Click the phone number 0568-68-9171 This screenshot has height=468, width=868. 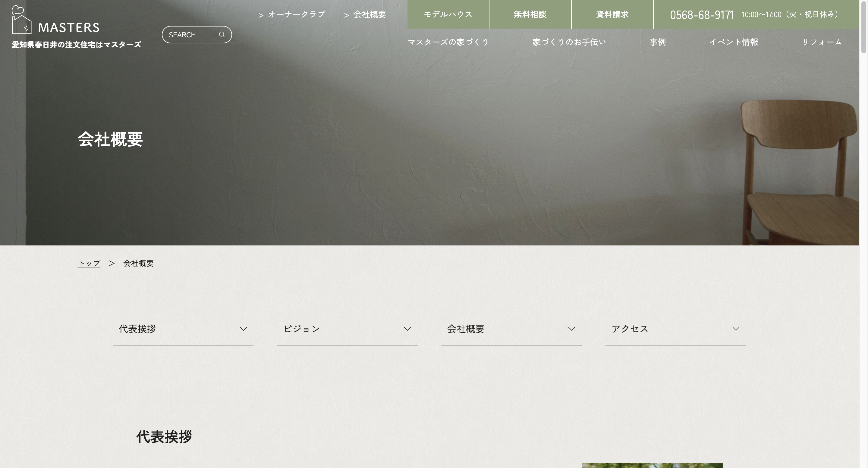click(702, 15)
